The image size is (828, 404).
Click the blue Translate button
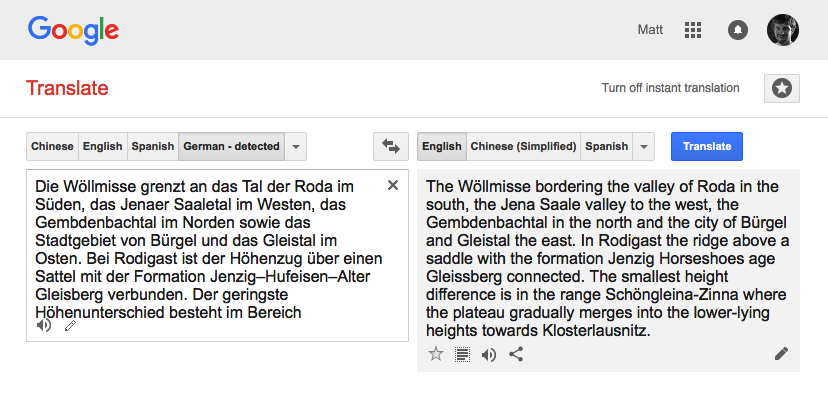coord(707,146)
